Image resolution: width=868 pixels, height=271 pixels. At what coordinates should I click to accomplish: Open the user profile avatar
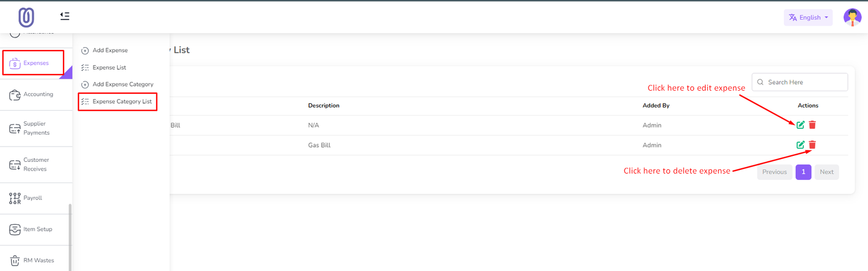click(852, 17)
